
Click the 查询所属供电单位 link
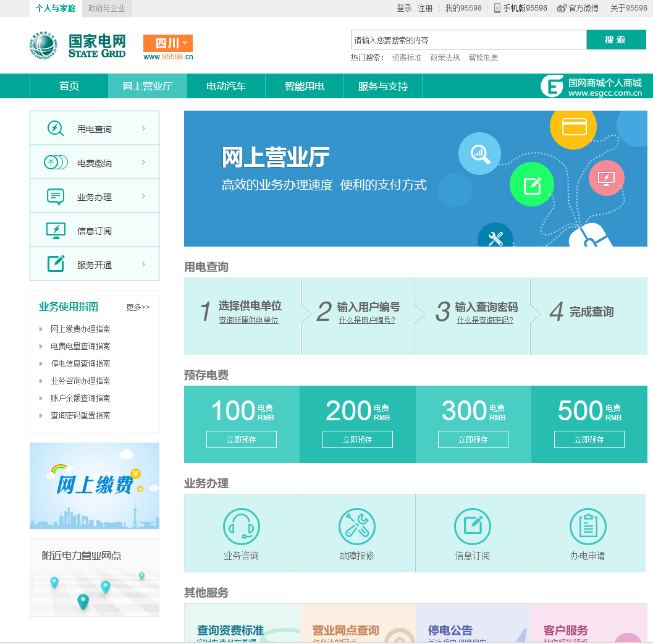[x=248, y=320]
